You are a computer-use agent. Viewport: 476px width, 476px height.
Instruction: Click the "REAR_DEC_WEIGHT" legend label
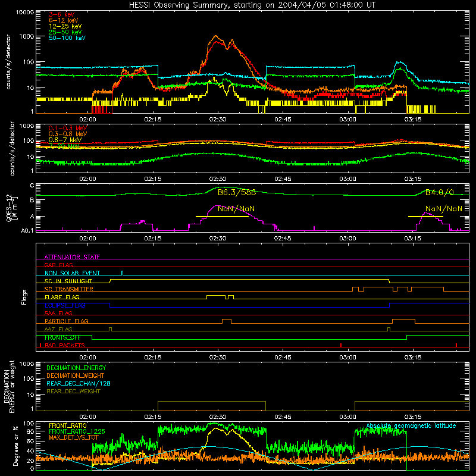pyautogui.click(x=73, y=392)
